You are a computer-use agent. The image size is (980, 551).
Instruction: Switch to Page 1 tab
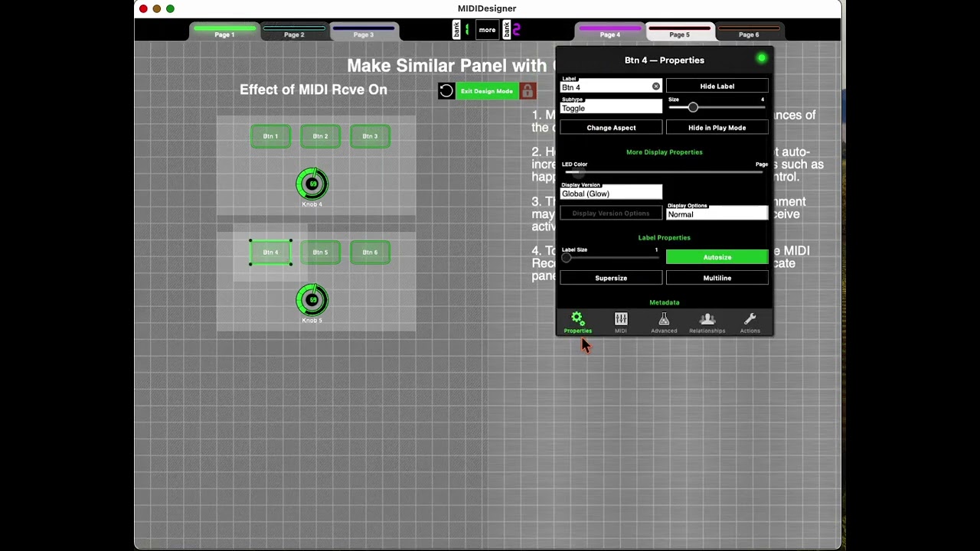[x=224, y=31]
